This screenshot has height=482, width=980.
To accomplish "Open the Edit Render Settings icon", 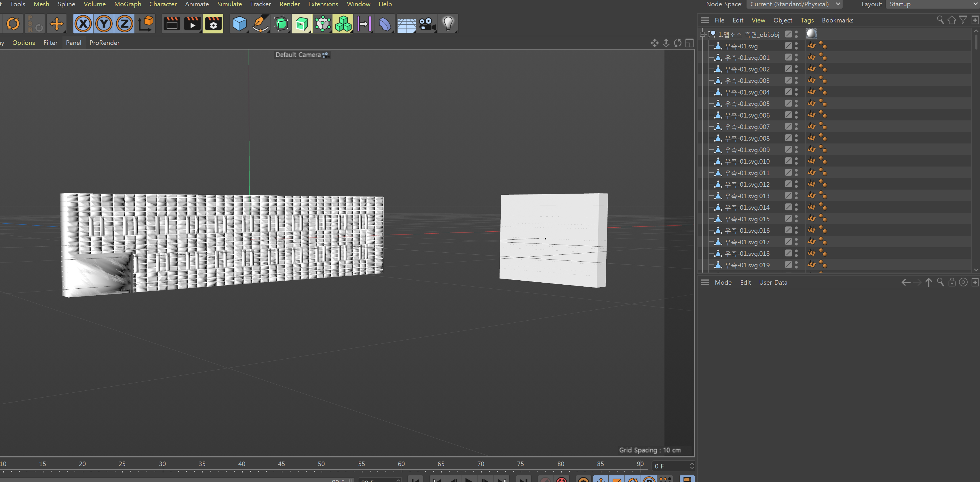I will pos(213,24).
